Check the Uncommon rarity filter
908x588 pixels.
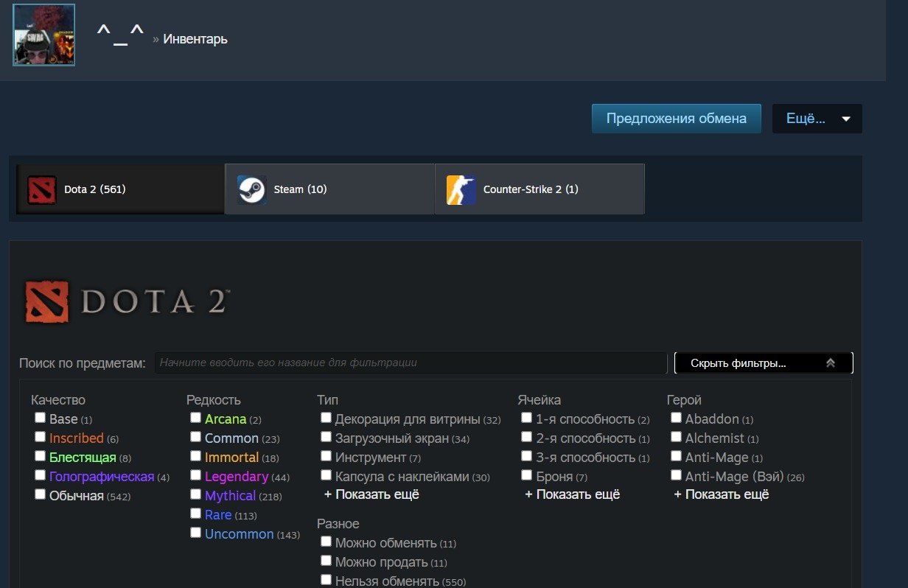(195, 533)
